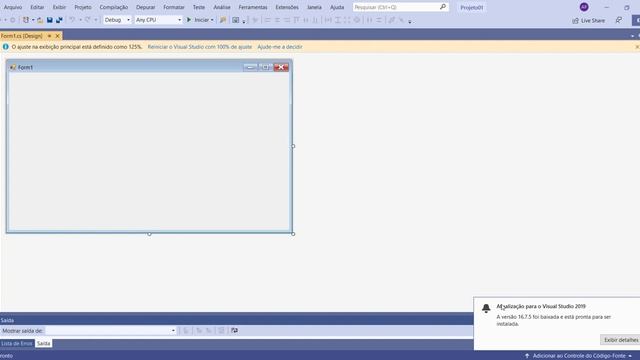The width and height of the screenshot is (640, 360).
Task: Open the Editar menu
Action: (x=37, y=7)
